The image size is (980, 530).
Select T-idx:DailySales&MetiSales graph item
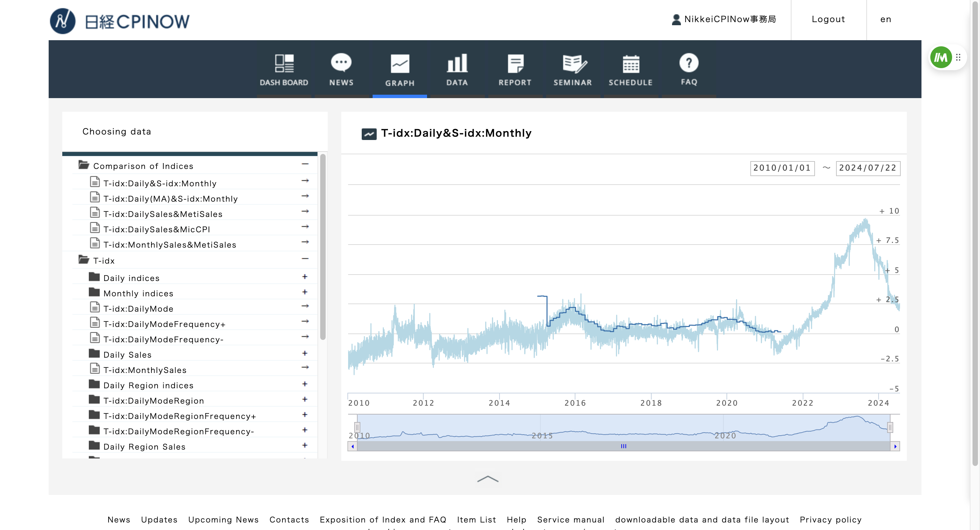click(163, 214)
